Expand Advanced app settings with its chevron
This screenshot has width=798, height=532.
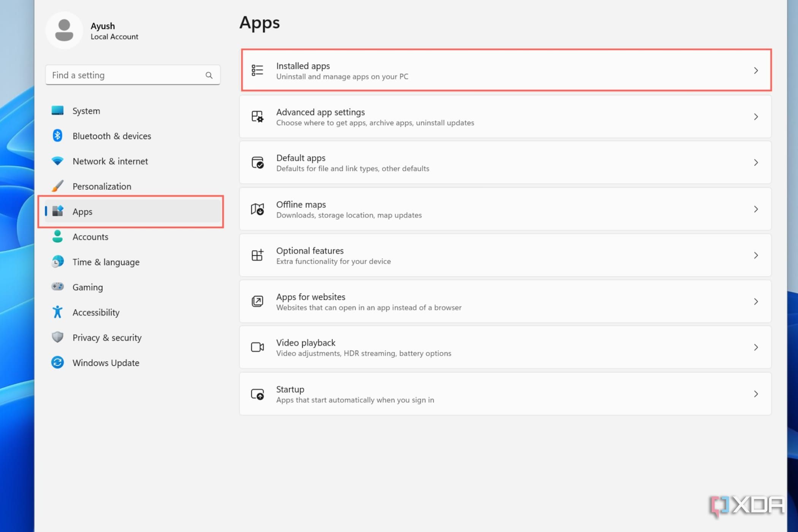pyautogui.click(x=755, y=117)
